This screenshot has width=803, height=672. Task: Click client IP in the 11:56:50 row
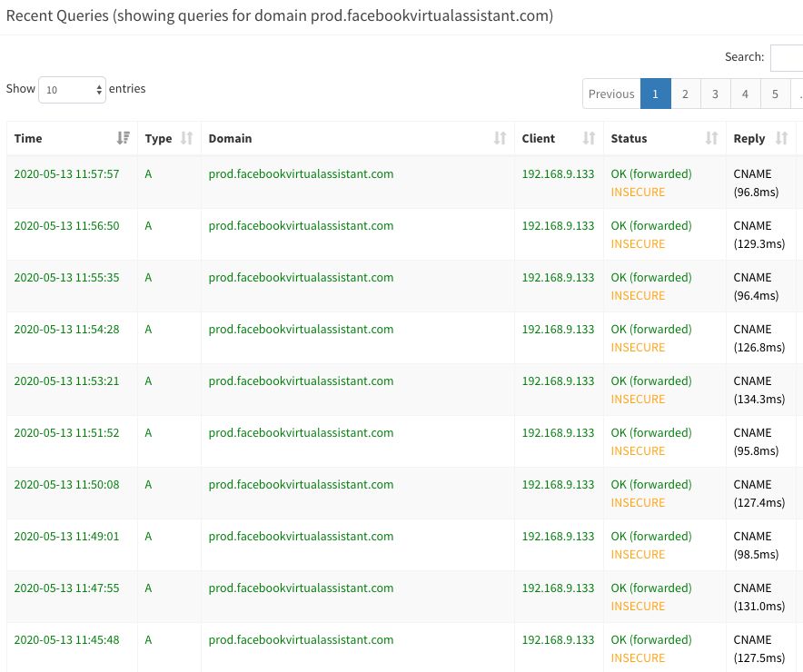[x=558, y=226]
